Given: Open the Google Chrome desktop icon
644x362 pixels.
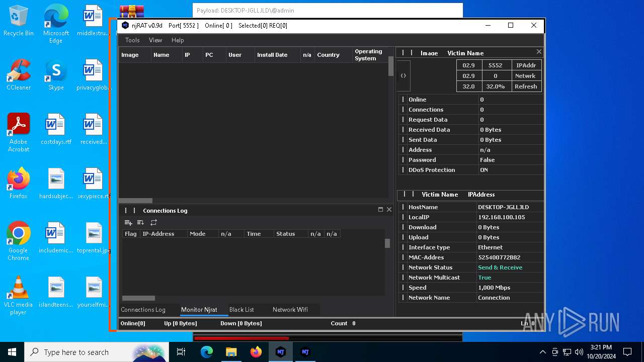Looking at the screenshot, I should click(x=19, y=241).
